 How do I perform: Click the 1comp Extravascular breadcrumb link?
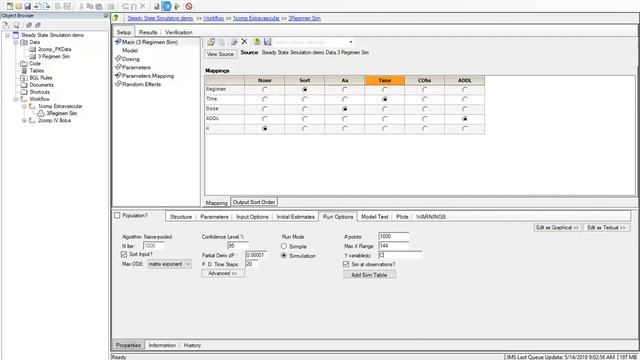click(x=256, y=18)
